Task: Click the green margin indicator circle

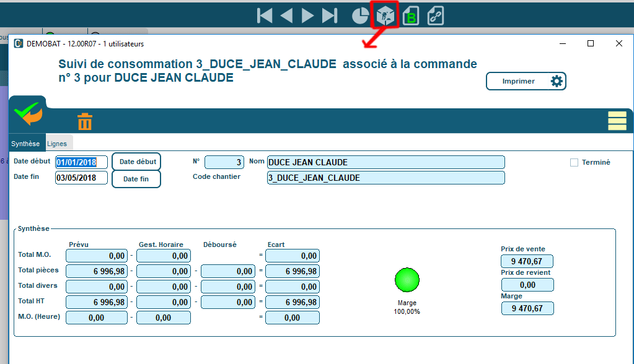Action: 407,280
